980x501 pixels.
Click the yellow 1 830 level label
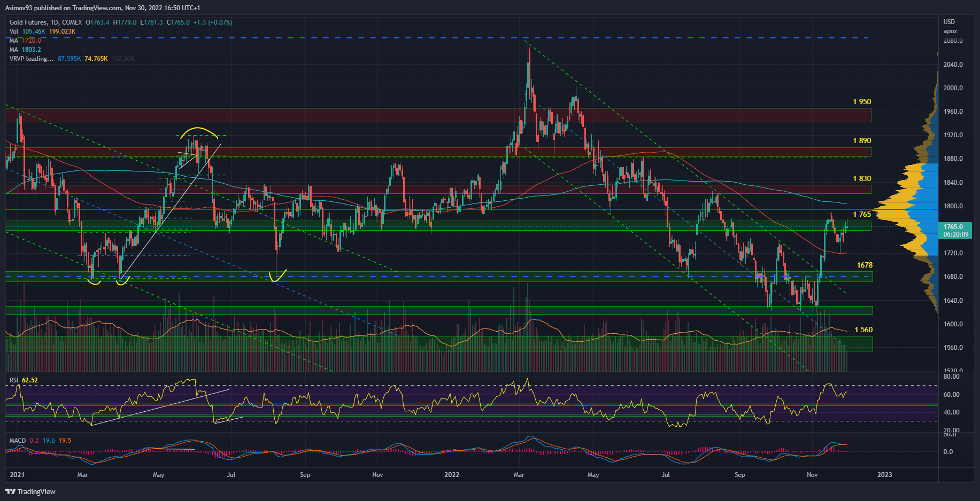(862, 178)
